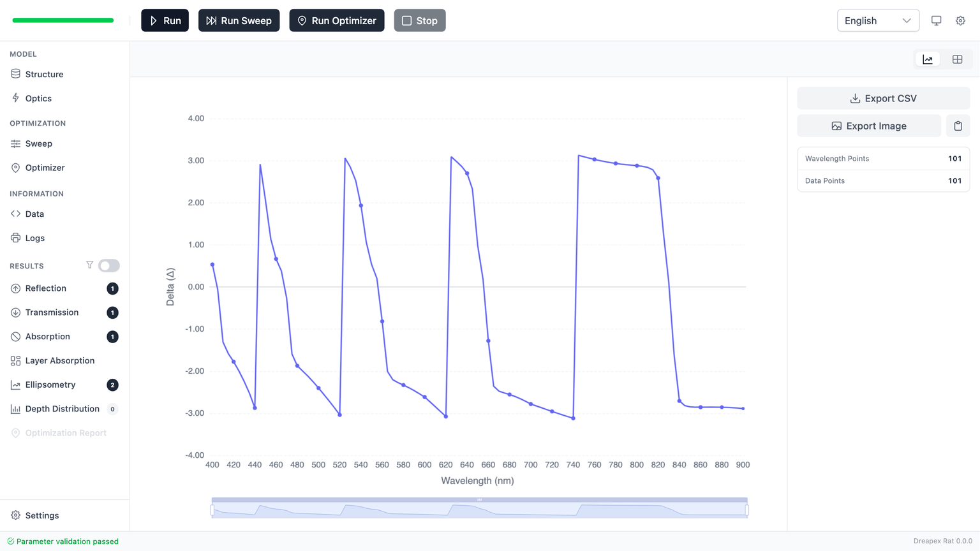Open the gear settings icon at top right
Viewport: 980px width, 551px height.
tap(960, 20)
